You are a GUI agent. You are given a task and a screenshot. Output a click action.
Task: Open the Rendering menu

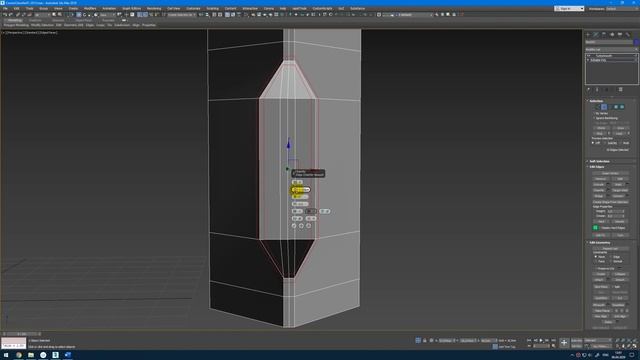coord(154,8)
